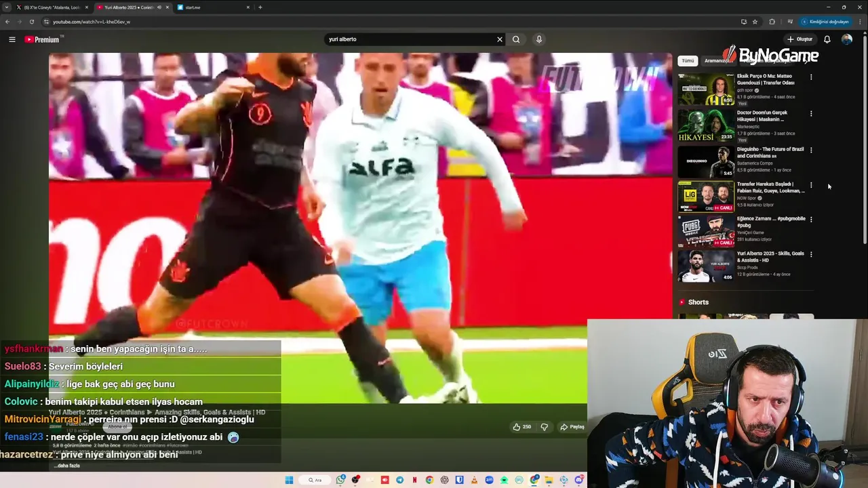Clear the 'yuri alberto' search text
Screen dimensions: 868x488
[x=500, y=39]
